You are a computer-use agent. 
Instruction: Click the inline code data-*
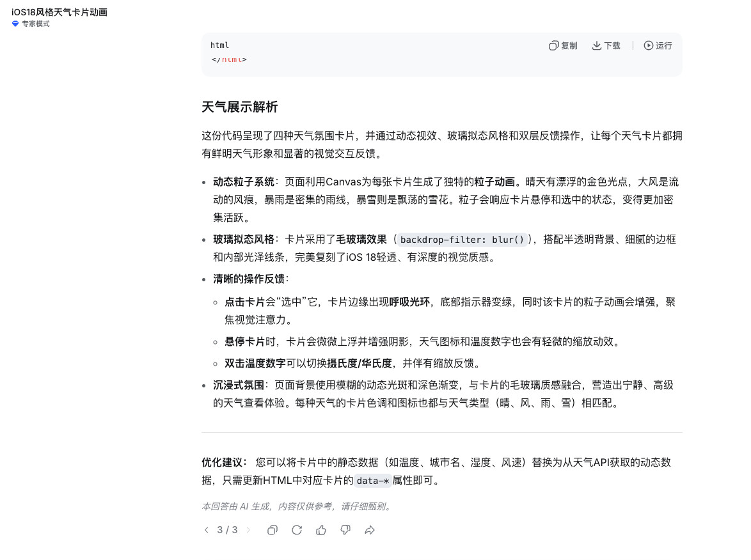pos(373,481)
